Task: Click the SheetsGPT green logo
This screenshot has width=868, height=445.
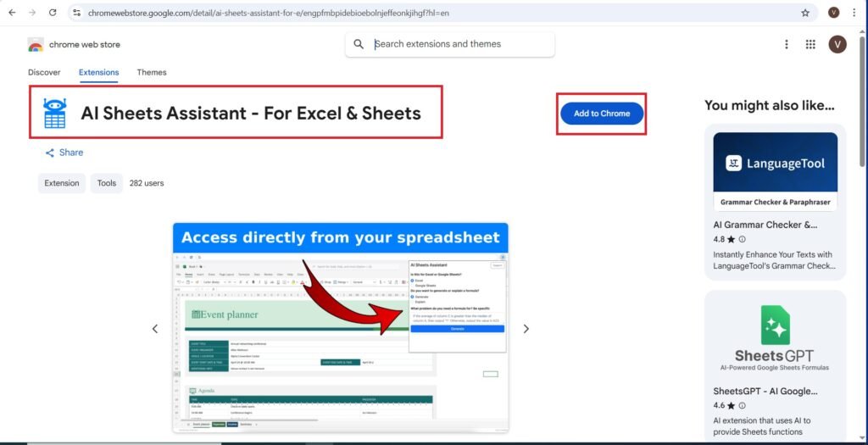Action: 775,325
